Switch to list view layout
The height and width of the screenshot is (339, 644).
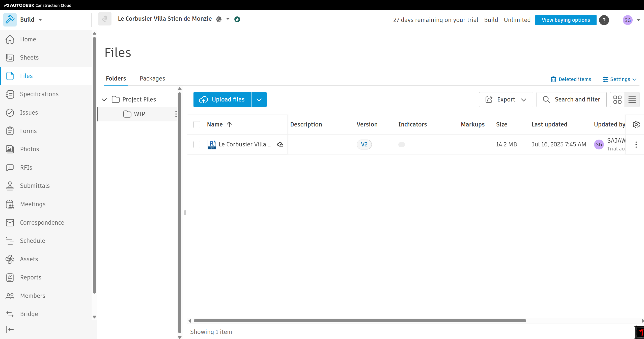[x=632, y=99]
